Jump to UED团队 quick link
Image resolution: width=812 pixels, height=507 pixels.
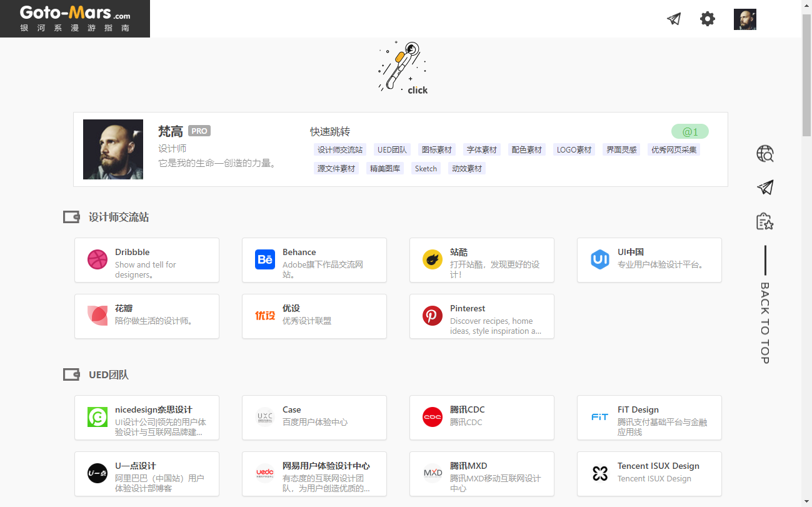pyautogui.click(x=392, y=150)
